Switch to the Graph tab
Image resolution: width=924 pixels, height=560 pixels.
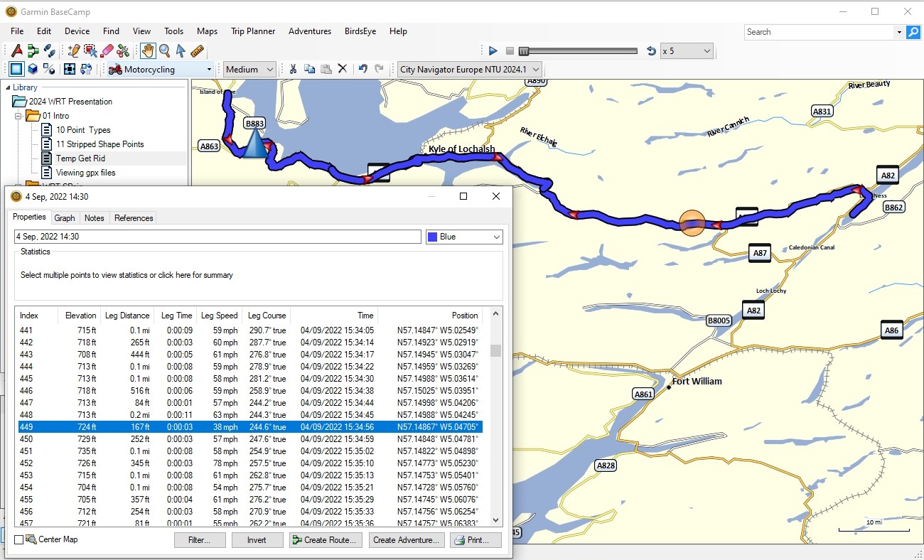pos(65,218)
